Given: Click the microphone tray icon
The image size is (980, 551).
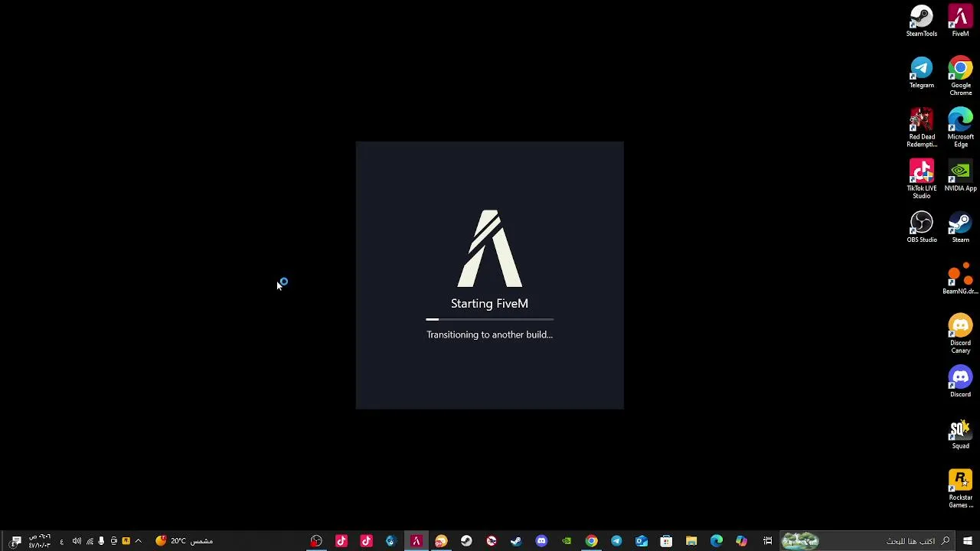Looking at the screenshot, I should click(x=101, y=541).
